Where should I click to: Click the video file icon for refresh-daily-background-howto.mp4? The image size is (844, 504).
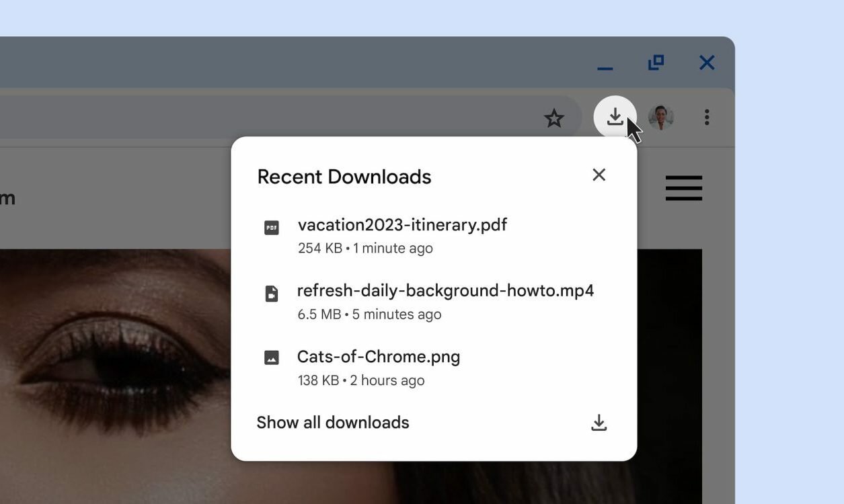point(271,294)
